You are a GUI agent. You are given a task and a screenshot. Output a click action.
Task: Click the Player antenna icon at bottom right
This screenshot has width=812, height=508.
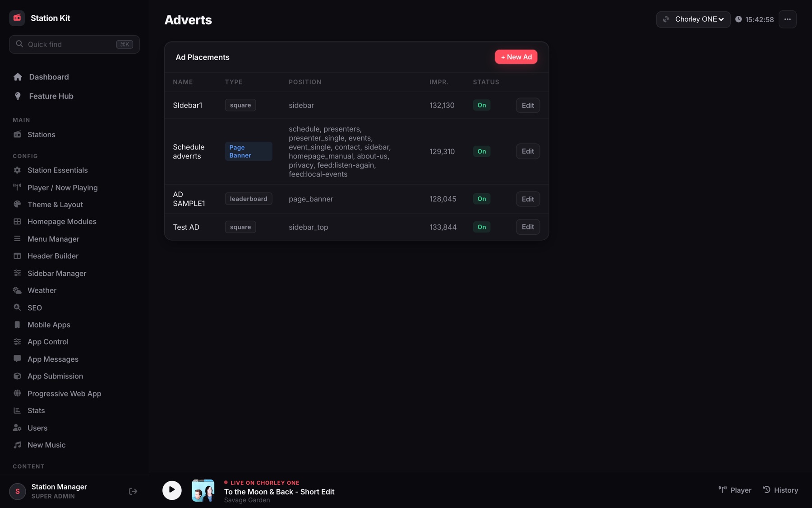[723, 490]
